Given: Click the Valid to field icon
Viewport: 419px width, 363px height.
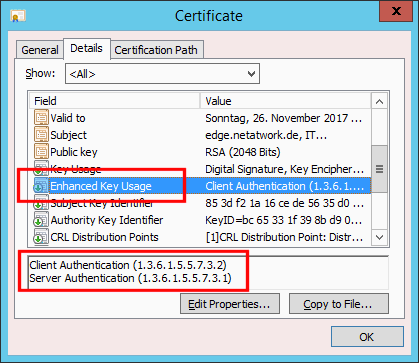Looking at the screenshot, I should [41, 118].
